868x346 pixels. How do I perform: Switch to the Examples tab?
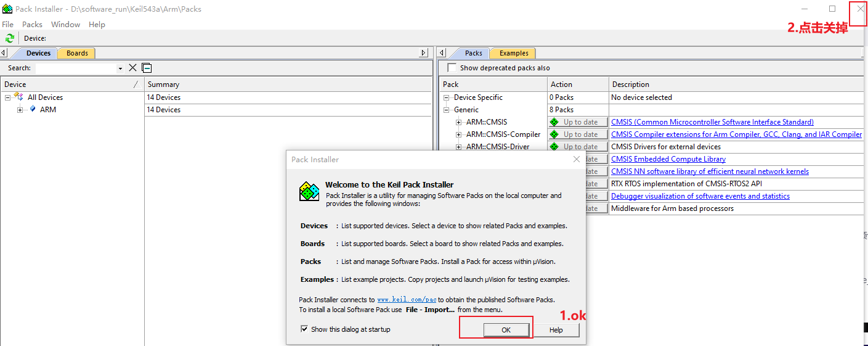514,53
